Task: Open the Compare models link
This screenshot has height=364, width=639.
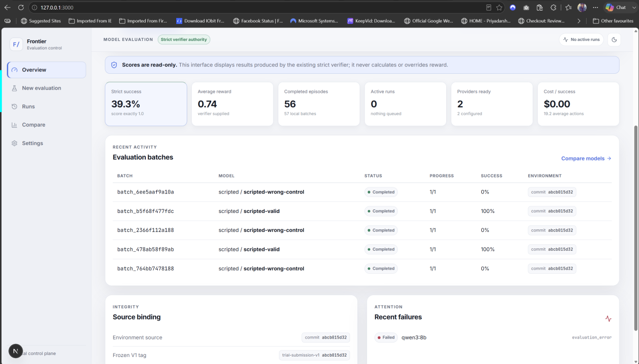Action: pos(586,159)
